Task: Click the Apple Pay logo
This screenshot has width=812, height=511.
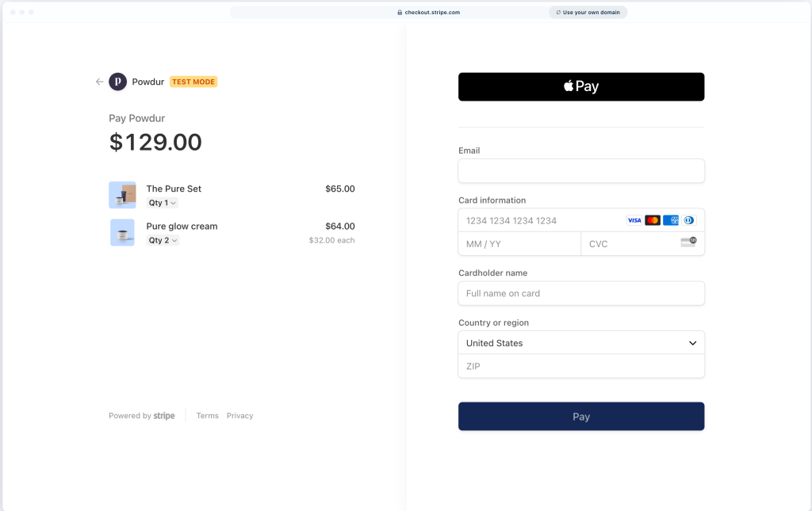Action: [x=581, y=86]
